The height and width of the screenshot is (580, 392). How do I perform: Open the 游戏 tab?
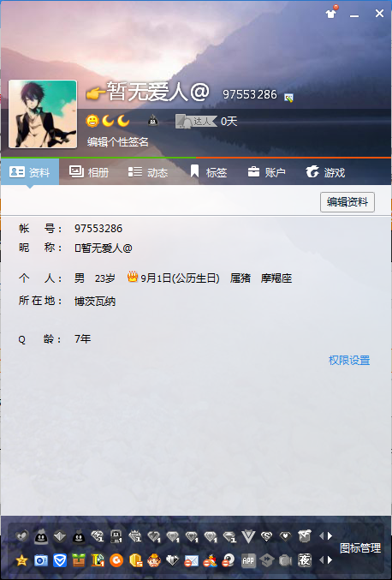(x=325, y=172)
